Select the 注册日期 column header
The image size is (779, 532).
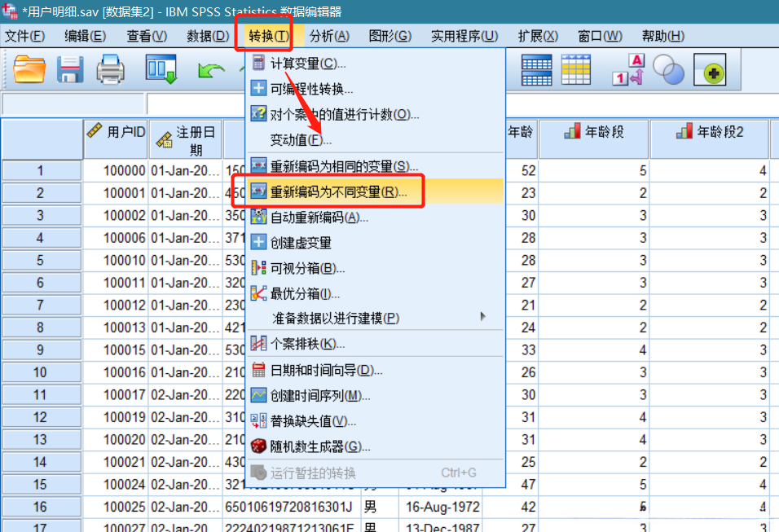pos(185,139)
